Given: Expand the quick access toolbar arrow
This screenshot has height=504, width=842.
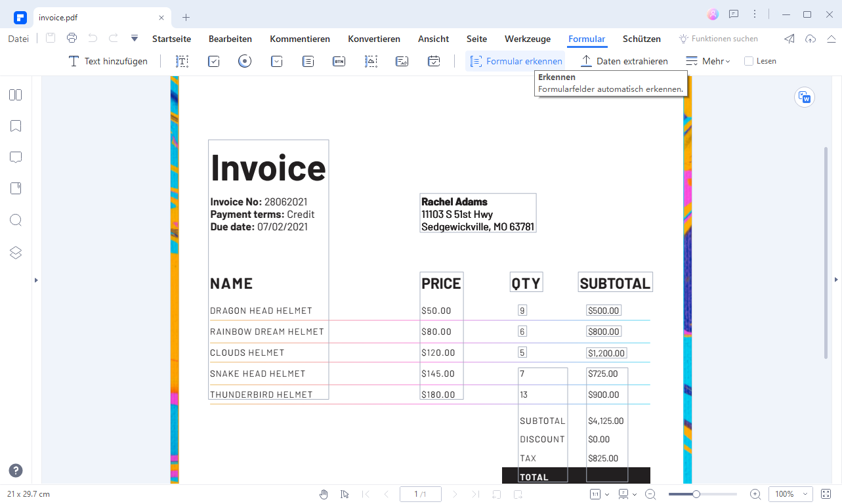Looking at the screenshot, I should point(135,39).
